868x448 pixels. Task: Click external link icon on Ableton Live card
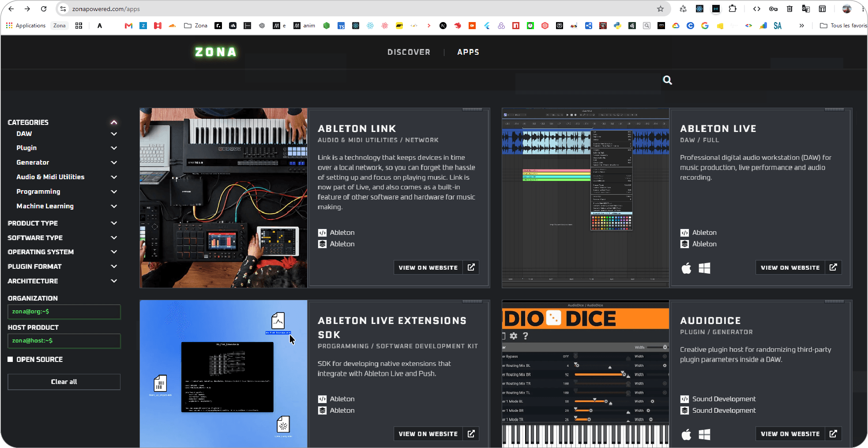[x=833, y=267]
